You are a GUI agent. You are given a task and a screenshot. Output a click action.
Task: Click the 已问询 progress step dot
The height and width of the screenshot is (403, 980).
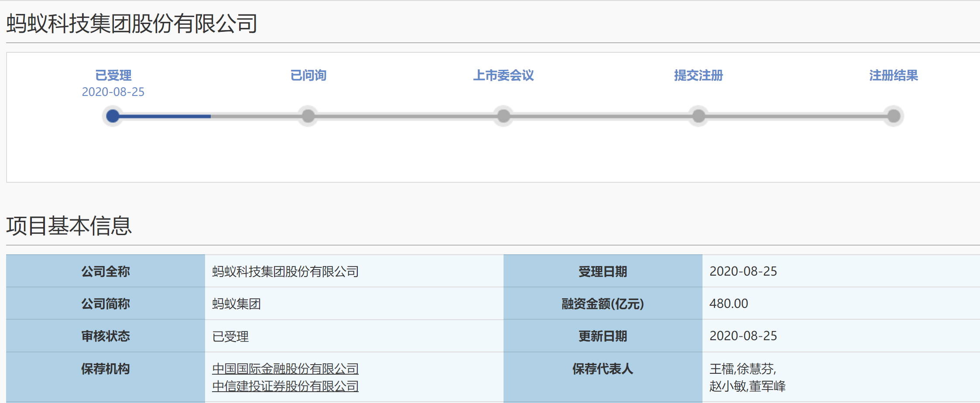coord(308,116)
